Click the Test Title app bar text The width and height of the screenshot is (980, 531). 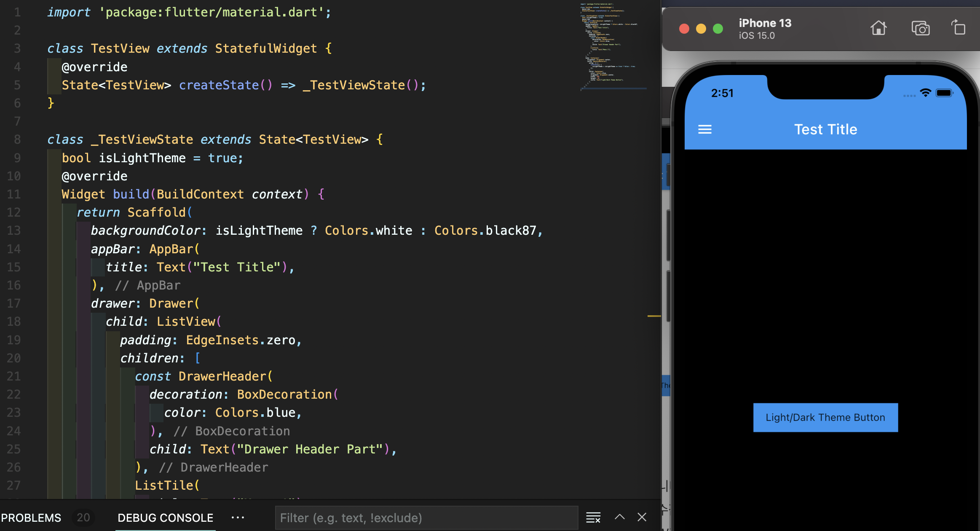coord(825,129)
